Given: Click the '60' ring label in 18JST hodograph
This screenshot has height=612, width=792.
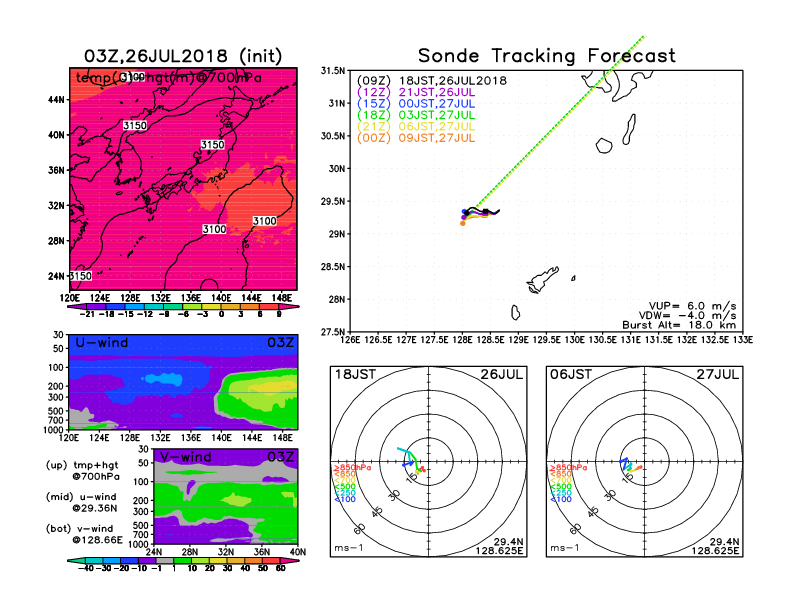Looking at the screenshot, I should (x=360, y=529).
